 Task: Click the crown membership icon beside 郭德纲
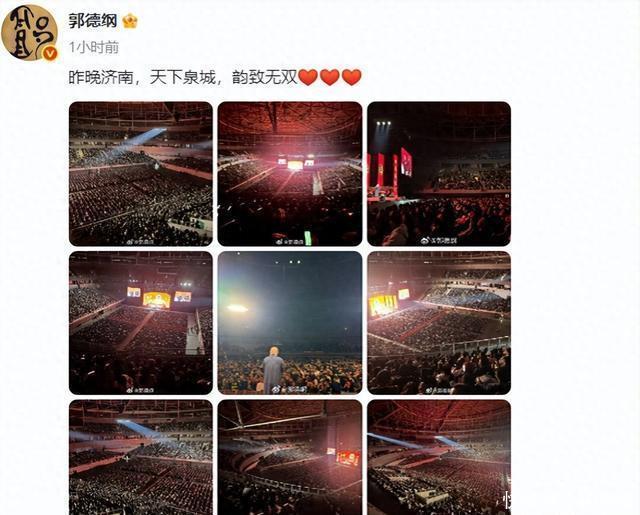[x=130, y=21]
